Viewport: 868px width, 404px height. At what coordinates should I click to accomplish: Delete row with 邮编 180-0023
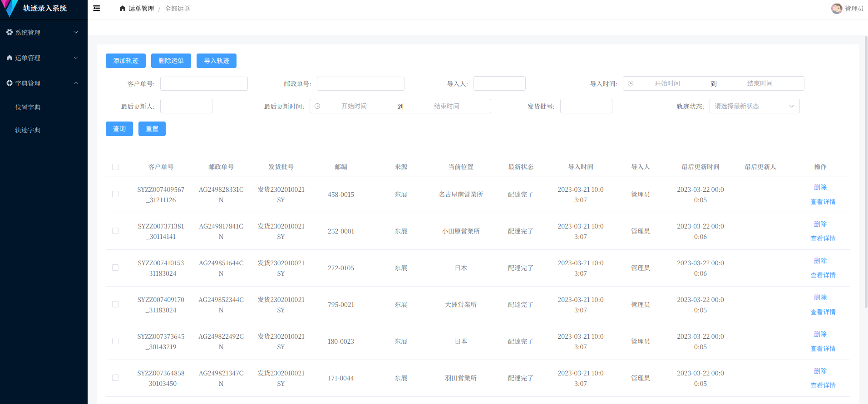point(820,334)
